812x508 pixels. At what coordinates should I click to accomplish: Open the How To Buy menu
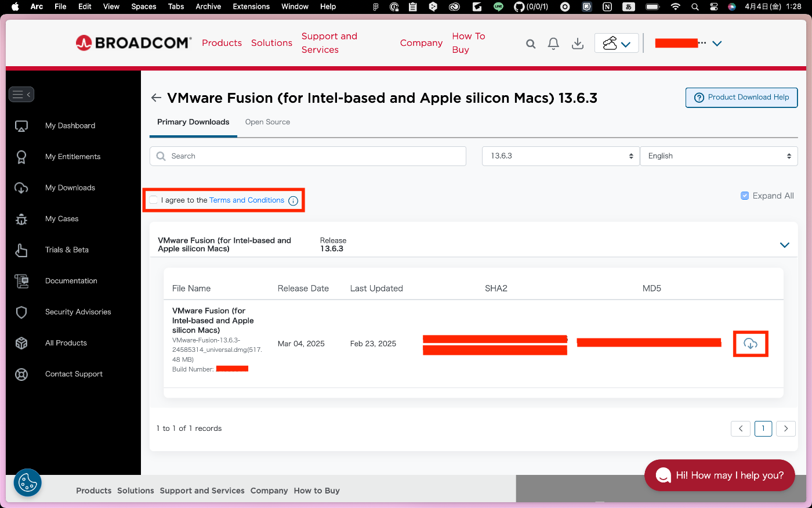pos(469,43)
